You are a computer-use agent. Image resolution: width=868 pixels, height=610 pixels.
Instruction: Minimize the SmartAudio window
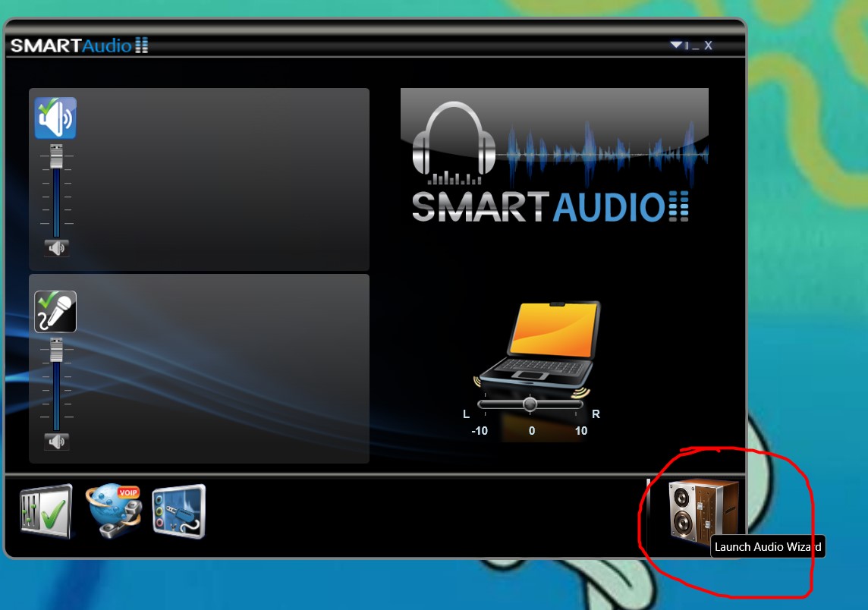(x=695, y=46)
